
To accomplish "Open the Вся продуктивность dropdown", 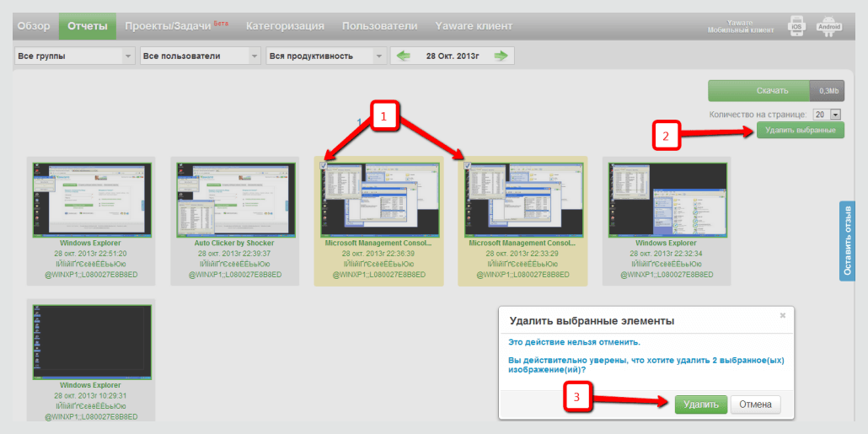I will [x=325, y=56].
